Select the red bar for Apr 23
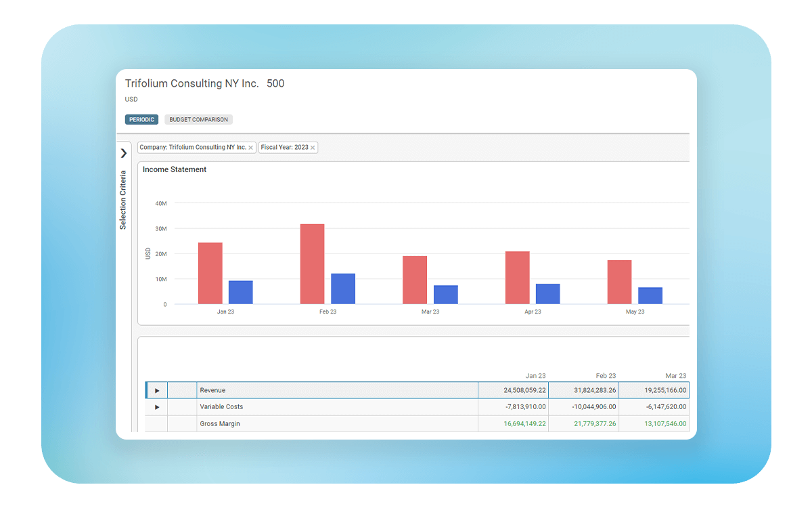This screenshot has height=508, width=812. [x=517, y=278]
